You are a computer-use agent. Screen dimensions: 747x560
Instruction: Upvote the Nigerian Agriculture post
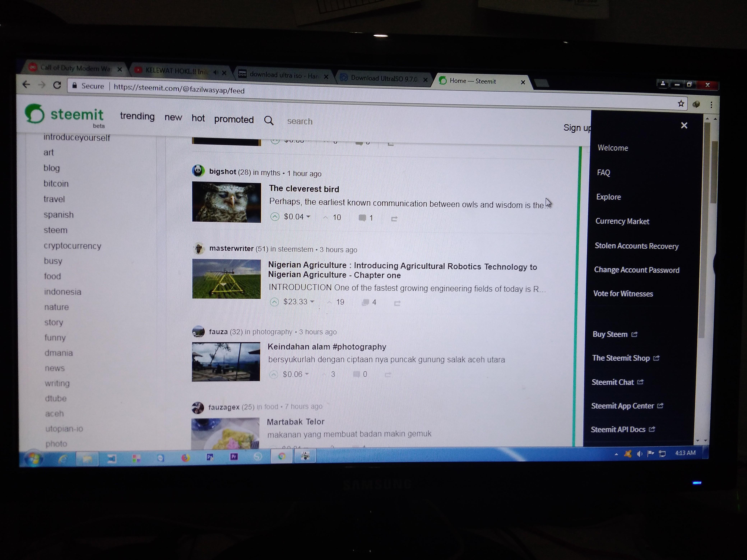[x=274, y=302]
